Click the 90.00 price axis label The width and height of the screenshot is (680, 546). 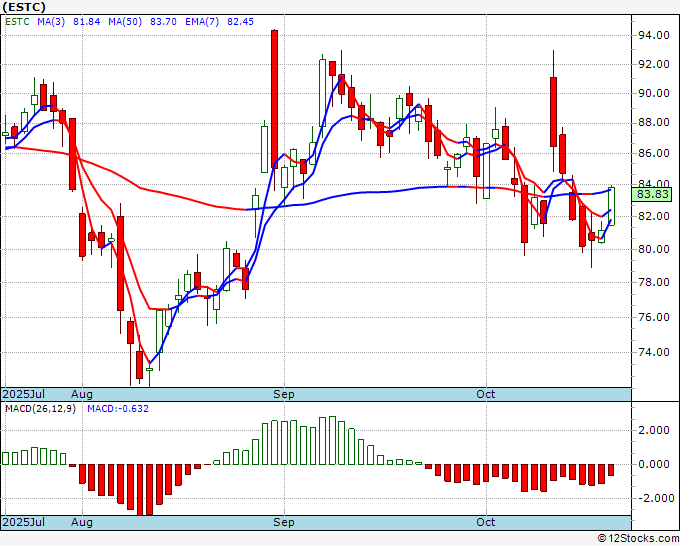point(654,94)
